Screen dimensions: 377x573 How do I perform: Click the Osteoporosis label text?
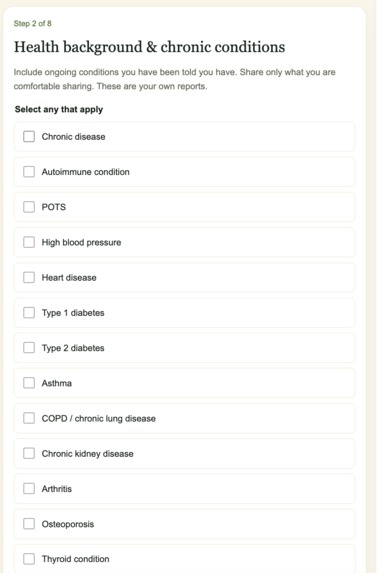tap(68, 524)
